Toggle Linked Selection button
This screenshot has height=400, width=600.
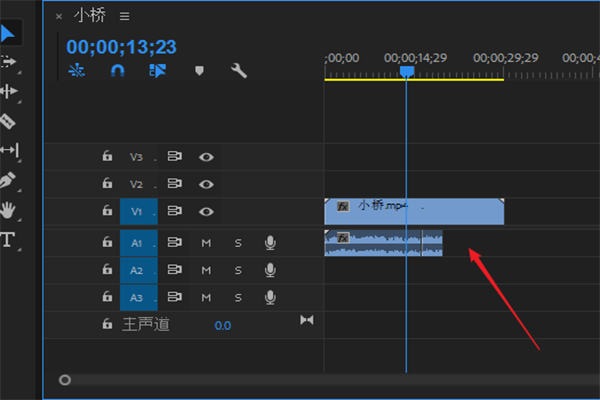157,70
